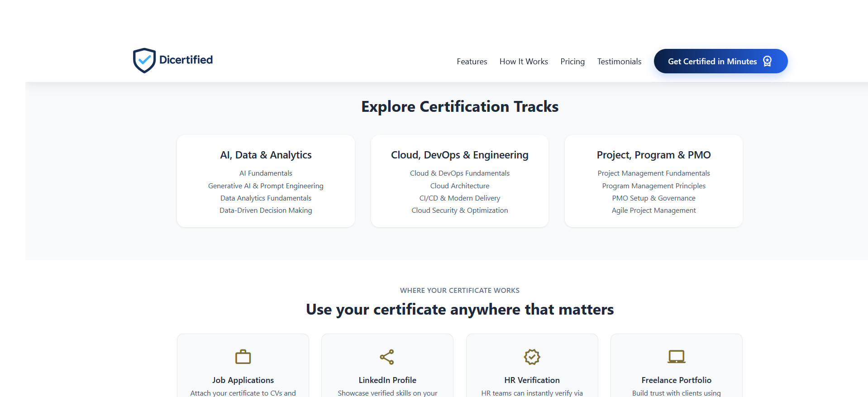Click the Job Applications card title

pyautogui.click(x=243, y=380)
